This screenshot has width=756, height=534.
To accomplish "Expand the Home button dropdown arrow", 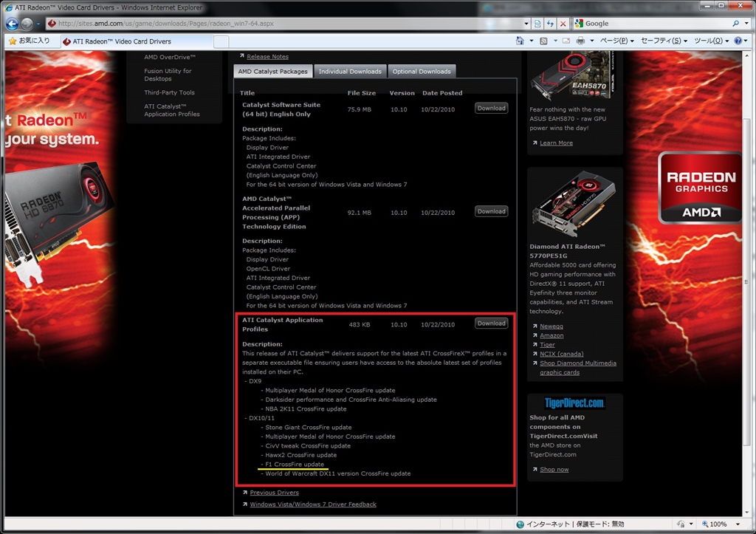I will click(532, 41).
